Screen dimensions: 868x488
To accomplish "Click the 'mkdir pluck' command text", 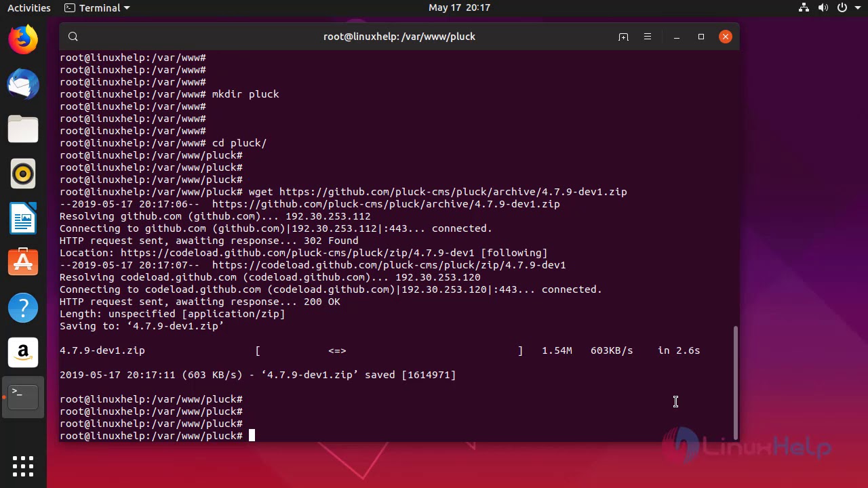I will coord(245,94).
